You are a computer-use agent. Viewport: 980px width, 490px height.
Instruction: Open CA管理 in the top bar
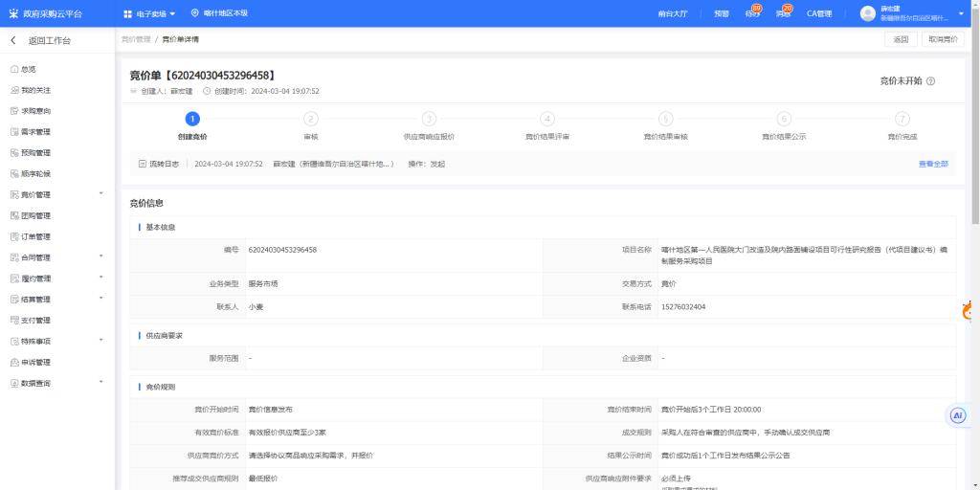point(819,13)
